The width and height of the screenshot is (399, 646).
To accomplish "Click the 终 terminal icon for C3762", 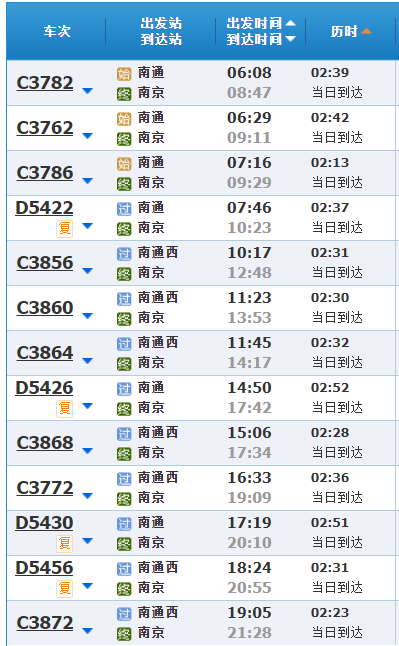I will 124,139.
